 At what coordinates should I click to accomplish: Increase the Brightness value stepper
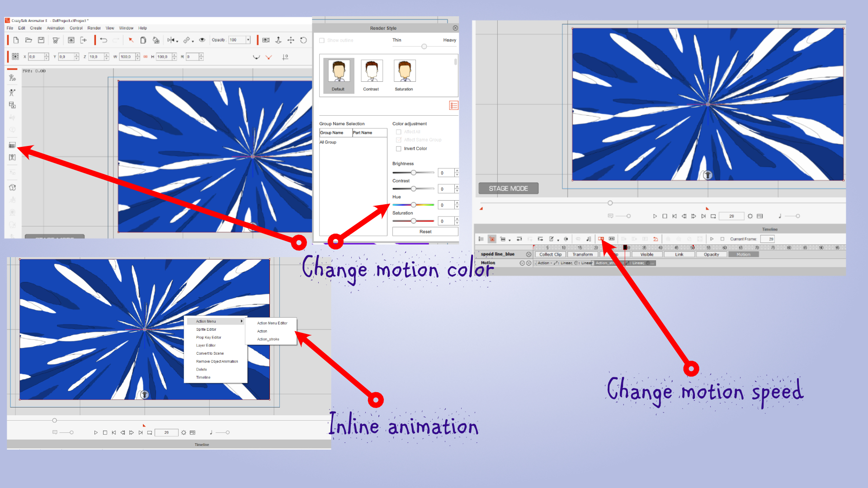click(x=457, y=171)
